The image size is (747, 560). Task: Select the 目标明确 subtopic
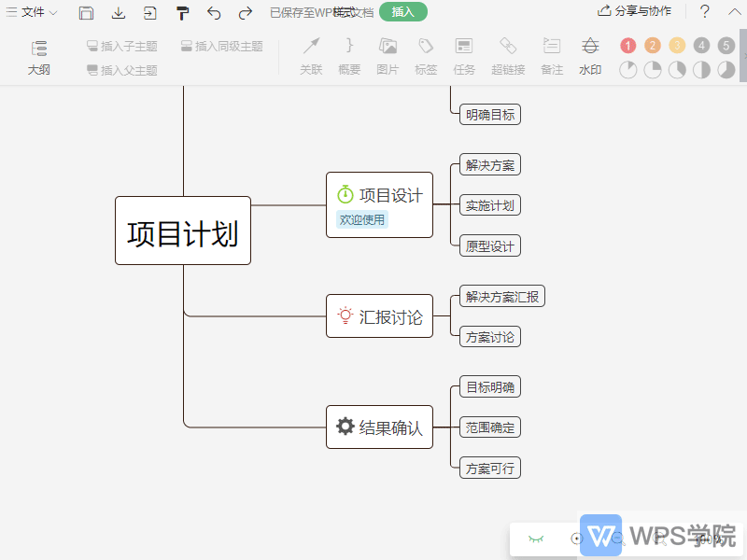489,386
